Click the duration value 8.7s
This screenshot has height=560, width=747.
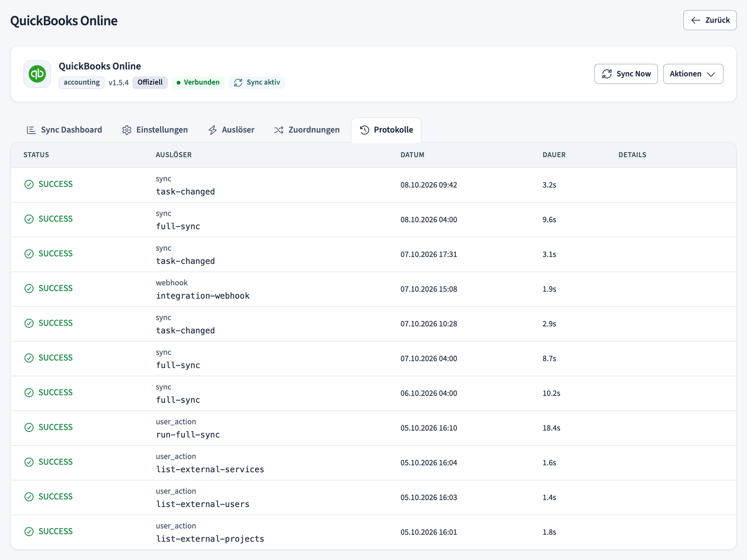(549, 359)
